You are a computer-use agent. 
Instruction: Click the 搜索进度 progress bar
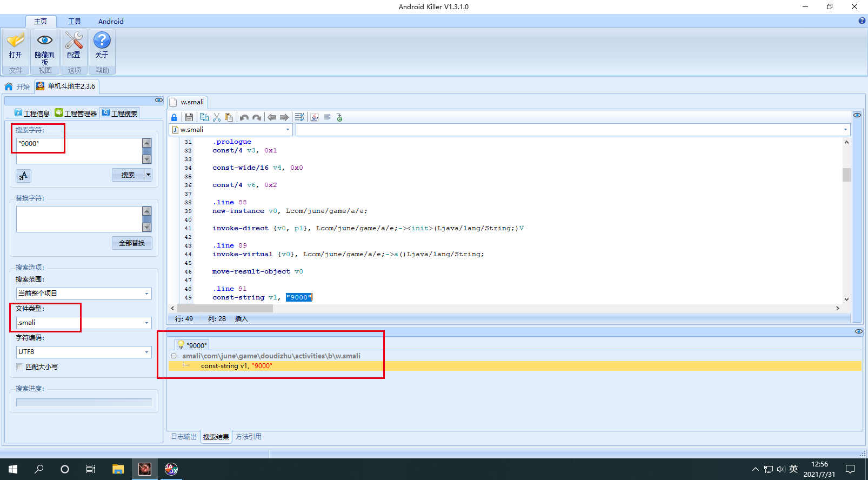click(84, 403)
